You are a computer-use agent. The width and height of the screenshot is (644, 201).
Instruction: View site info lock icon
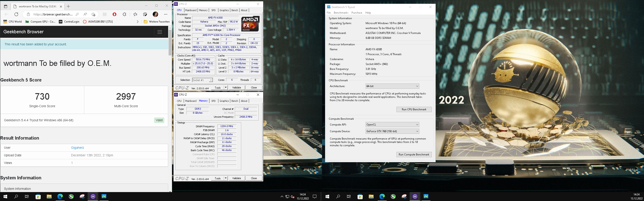tap(28, 14)
